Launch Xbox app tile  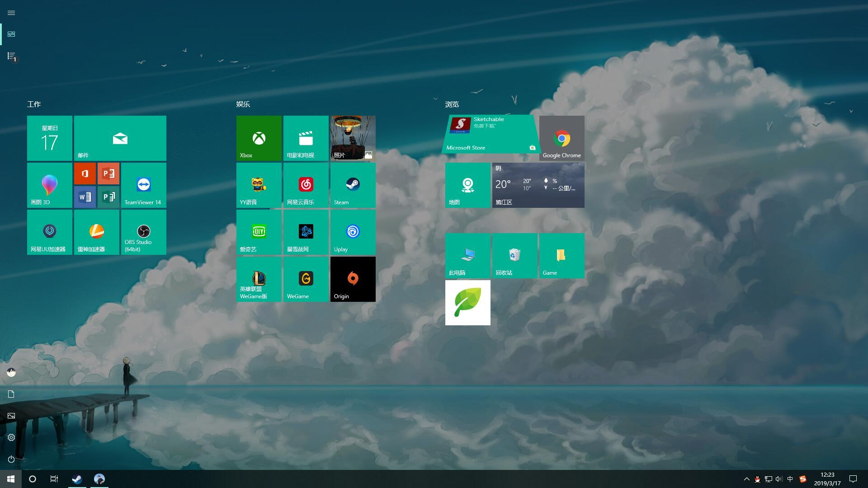coord(259,138)
